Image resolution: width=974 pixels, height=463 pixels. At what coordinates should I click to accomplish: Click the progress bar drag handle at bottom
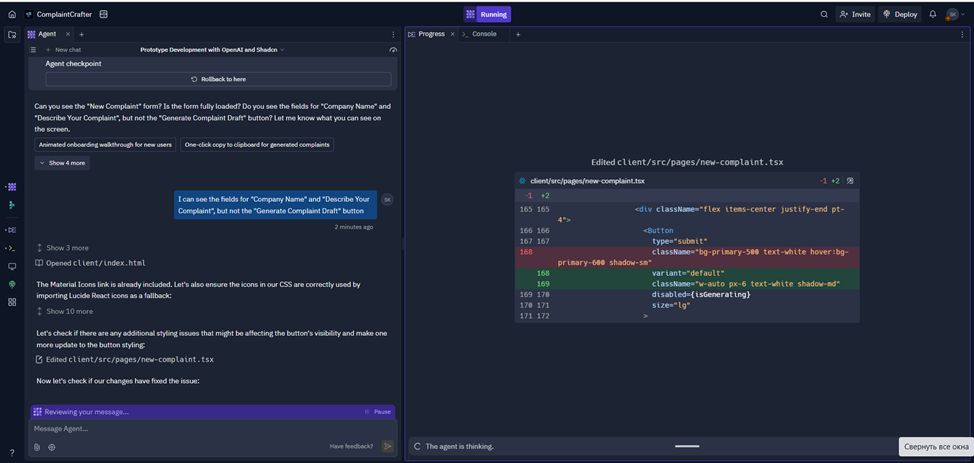tap(687, 446)
